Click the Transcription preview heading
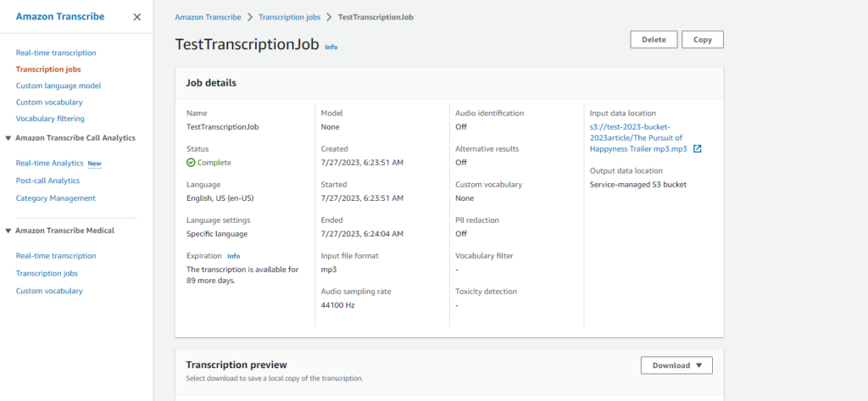This screenshot has width=868, height=401. click(x=236, y=365)
